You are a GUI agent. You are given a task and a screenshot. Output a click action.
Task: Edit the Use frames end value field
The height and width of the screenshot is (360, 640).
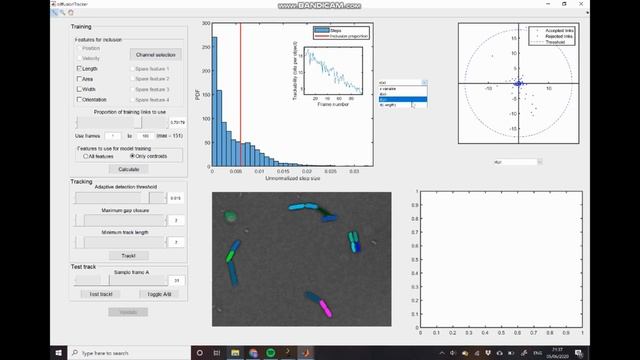tap(145, 136)
